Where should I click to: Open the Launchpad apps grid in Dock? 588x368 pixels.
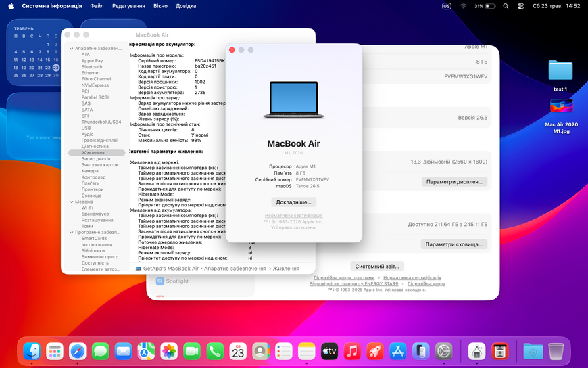[55, 352]
